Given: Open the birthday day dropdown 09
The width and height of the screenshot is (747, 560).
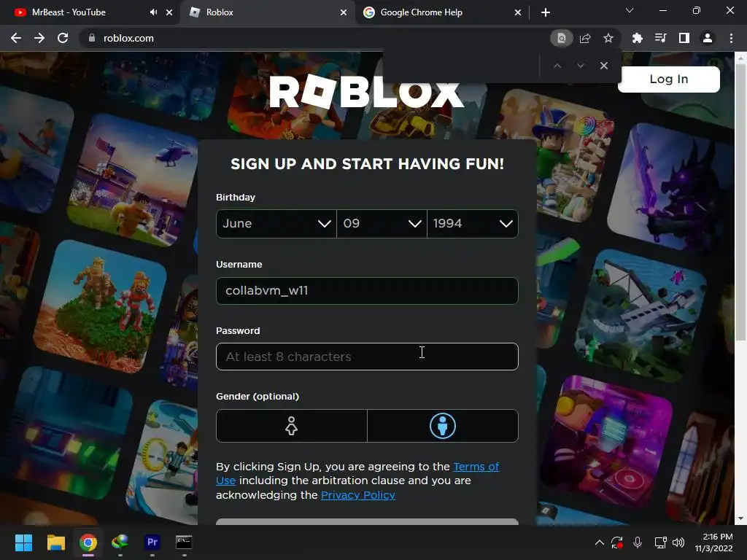Looking at the screenshot, I should tap(382, 224).
